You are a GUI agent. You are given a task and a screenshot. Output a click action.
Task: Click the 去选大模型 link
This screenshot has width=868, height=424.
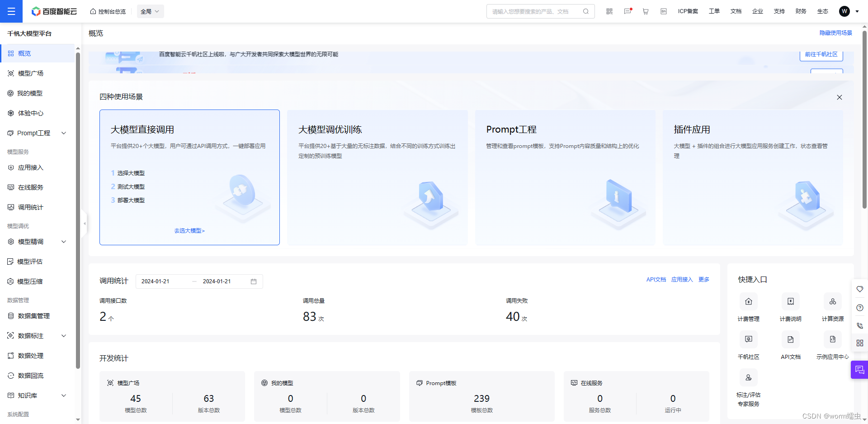[x=189, y=230]
